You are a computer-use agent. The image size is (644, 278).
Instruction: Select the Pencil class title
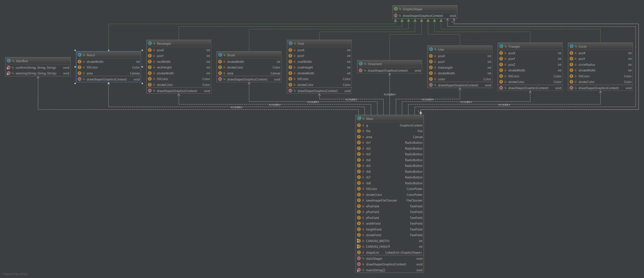[91, 55]
